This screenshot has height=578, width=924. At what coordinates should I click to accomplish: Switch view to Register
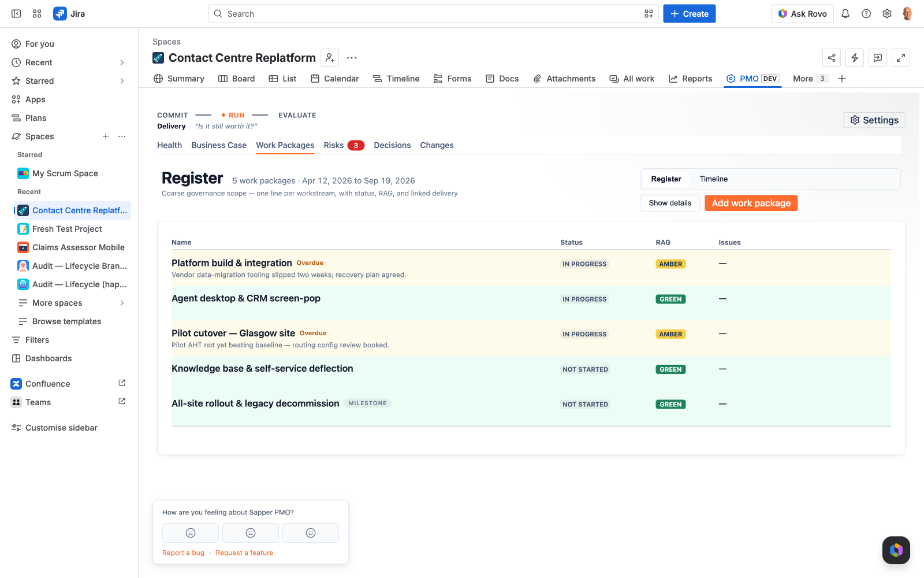666,179
